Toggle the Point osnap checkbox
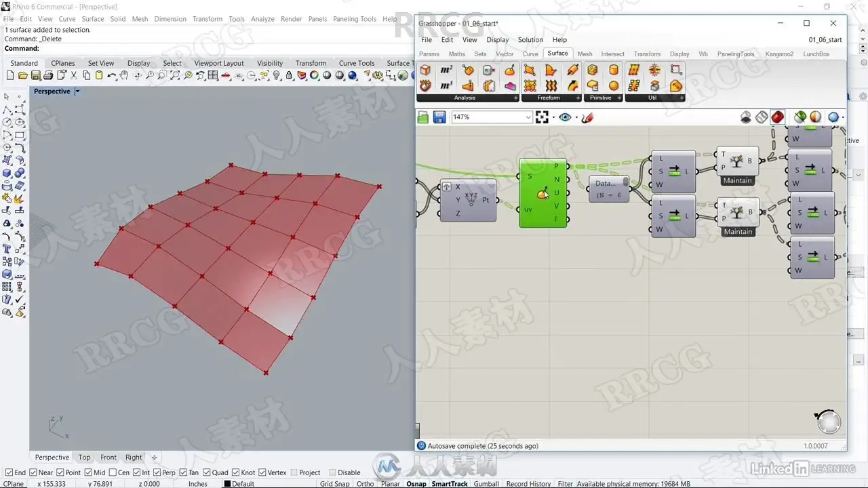 point(60,472)
